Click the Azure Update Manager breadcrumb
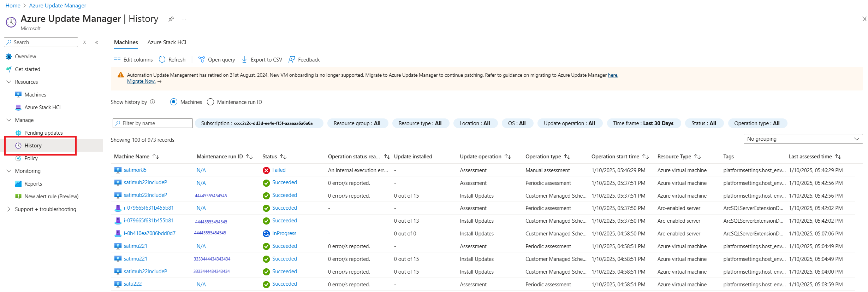Image resolution: width=868 pixels, height=292 pixels. [x=58, y=6]
